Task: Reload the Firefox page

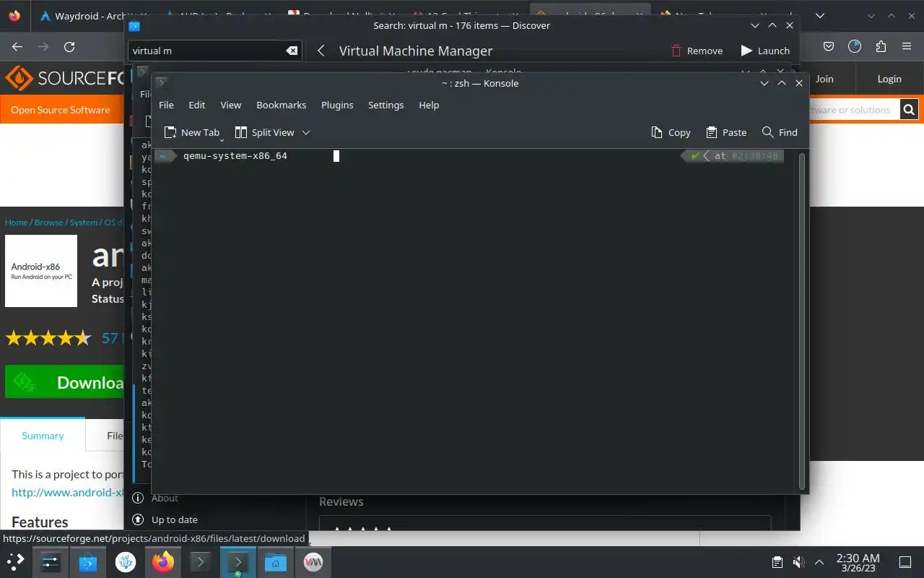Action: (69, 46)
